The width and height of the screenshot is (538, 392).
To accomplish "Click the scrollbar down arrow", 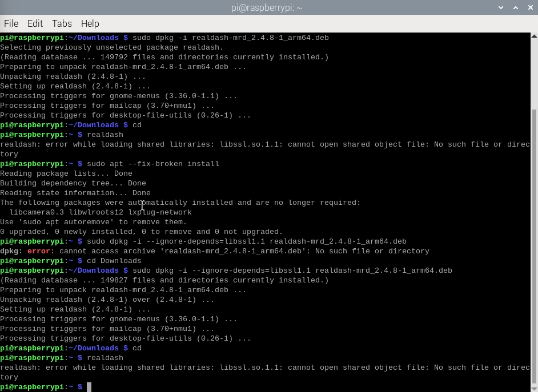I will (x=534, y=389).
